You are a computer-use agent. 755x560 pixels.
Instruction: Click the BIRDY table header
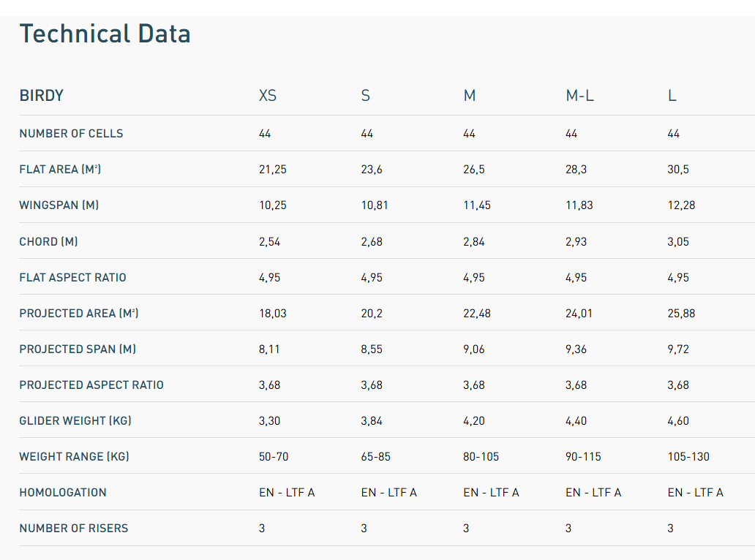coord(41,96)
